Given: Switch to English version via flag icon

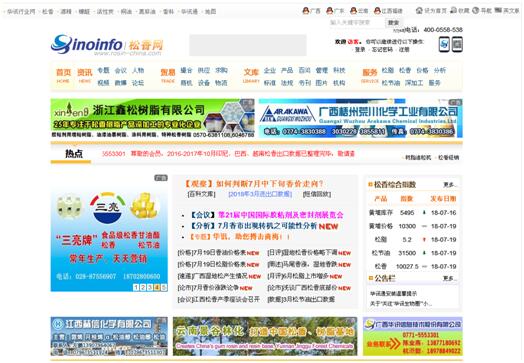Looking at the screenshot, I should [498, 10].
